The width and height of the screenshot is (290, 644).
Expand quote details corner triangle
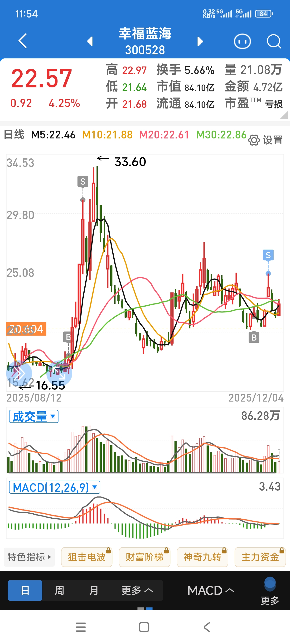click(x=284, y=115)
